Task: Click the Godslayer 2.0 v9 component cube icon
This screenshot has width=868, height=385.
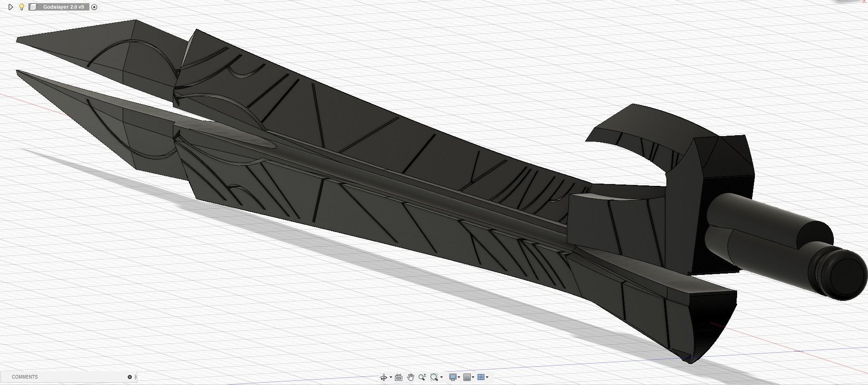Action: pyautogui.click(x=33, y=7)
